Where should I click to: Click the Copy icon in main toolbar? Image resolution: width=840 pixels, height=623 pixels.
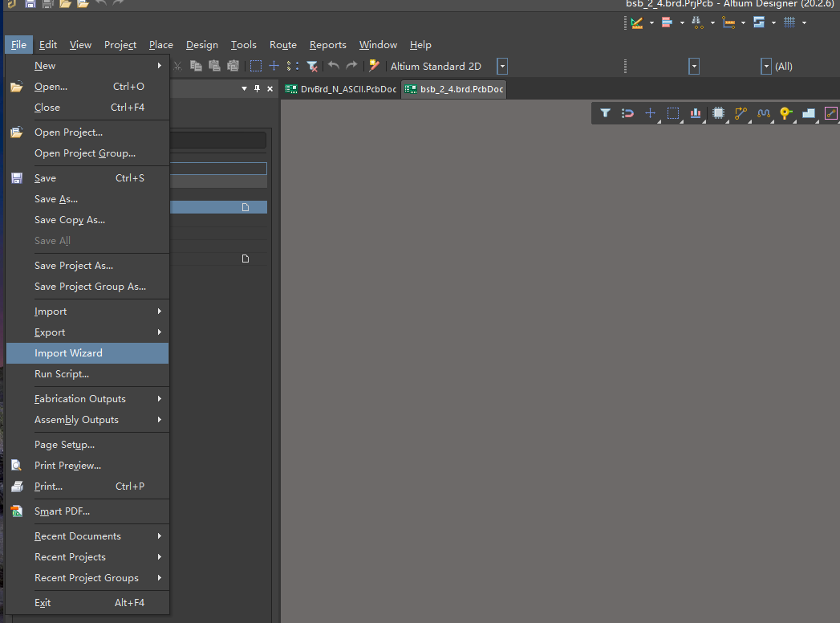point(196,66)
